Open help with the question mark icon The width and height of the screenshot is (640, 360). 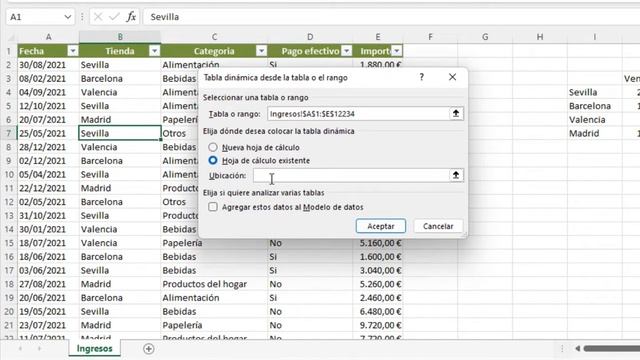tap(422, 77)
